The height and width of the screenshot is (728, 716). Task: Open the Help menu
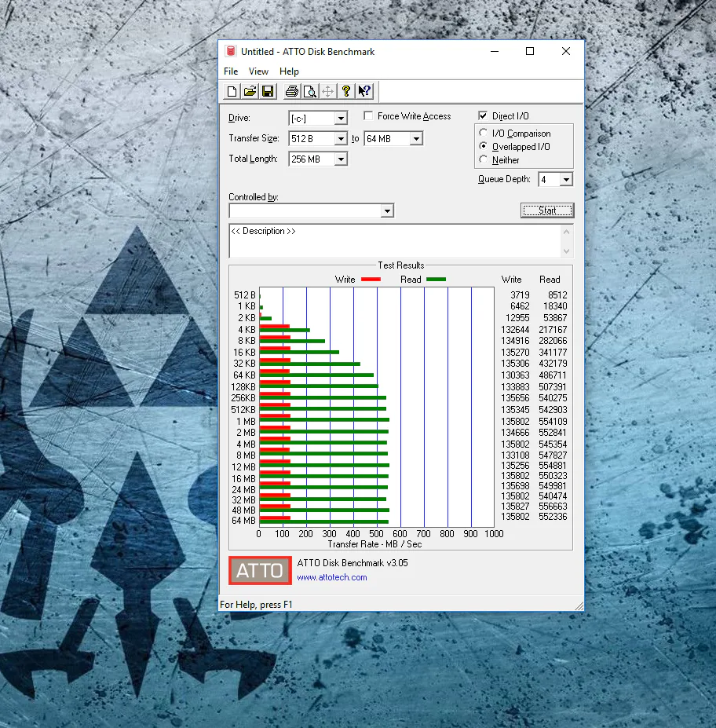point(289,71)
